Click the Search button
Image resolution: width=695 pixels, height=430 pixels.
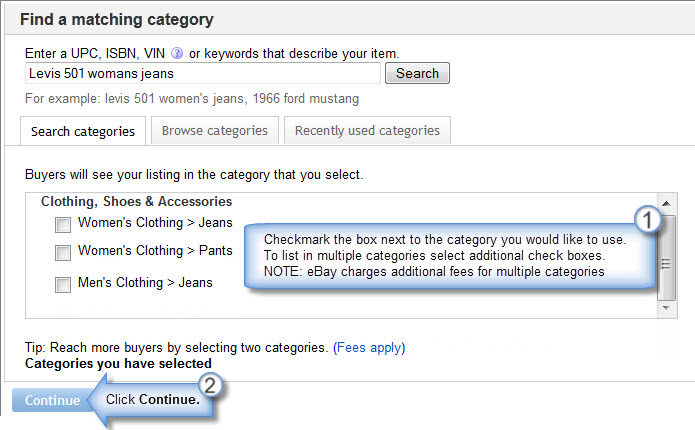coord(417,73)
